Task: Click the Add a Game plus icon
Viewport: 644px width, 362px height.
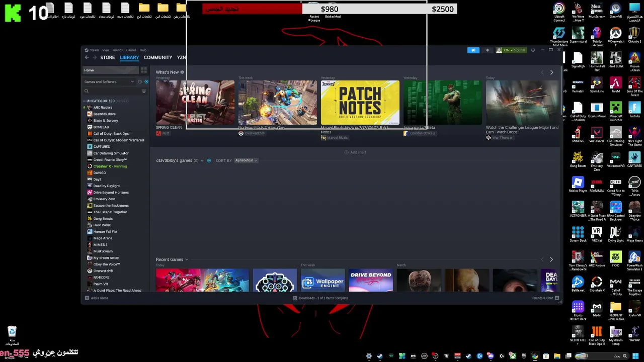Action: (x=87, y=298)
